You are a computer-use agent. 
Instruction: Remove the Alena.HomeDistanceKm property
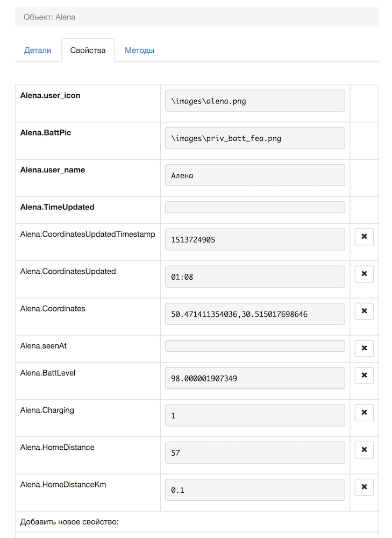[x=364, y=487]
